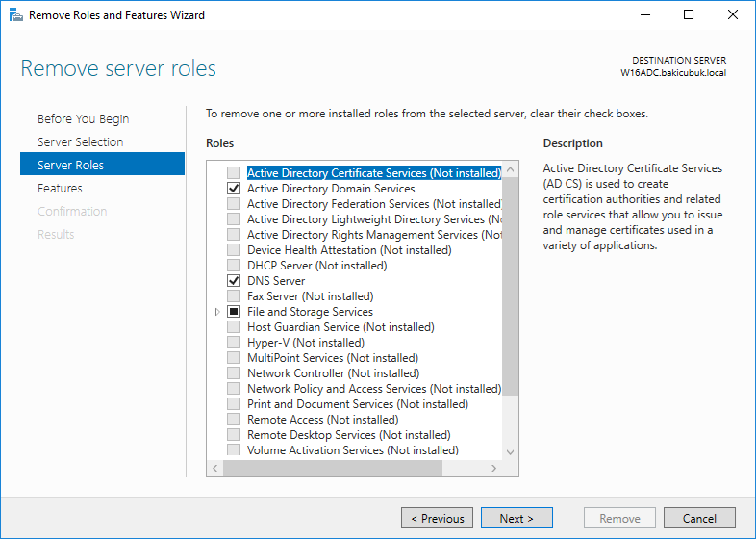Click the horizontal scroll left arrow
This screenshot has width=756, height=539.
point(215,468)
